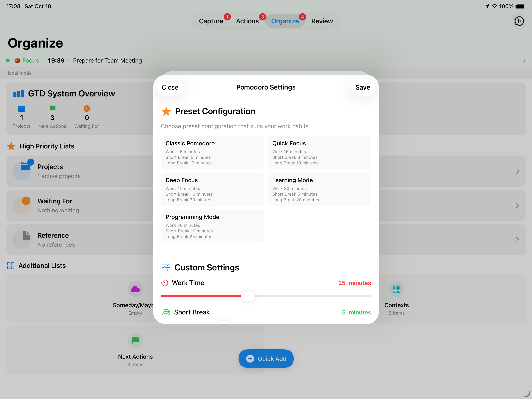Save the Pomodoro Settings
This screenshot has height=399, width=532.
(x=362, y=87)
